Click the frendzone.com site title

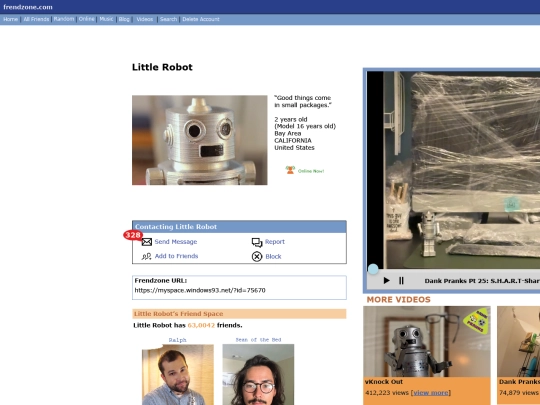pyautogui.click(x=28, y=7)
